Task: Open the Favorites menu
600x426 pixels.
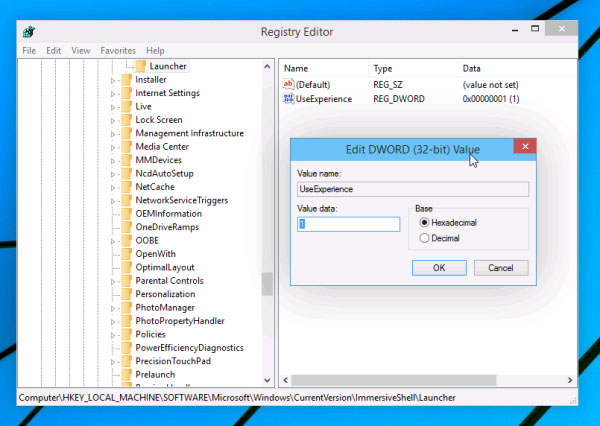Action: pyautogui.click(x=118, y=51)
